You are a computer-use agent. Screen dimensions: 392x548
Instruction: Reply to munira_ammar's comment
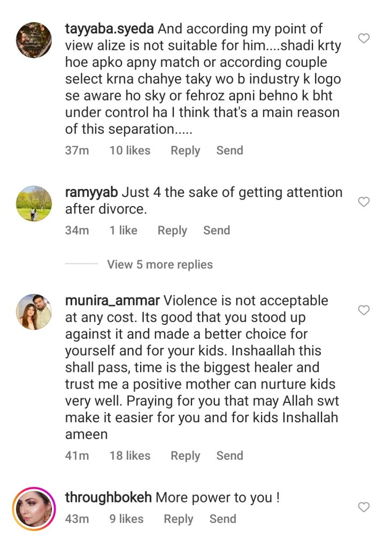click(184, 455)
